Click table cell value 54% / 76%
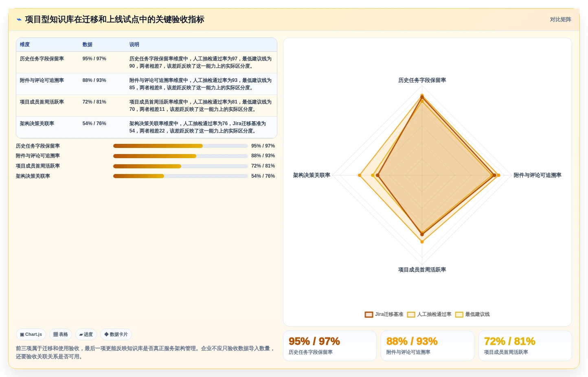This screenshot has height=377, width=588. click(94, 123)
